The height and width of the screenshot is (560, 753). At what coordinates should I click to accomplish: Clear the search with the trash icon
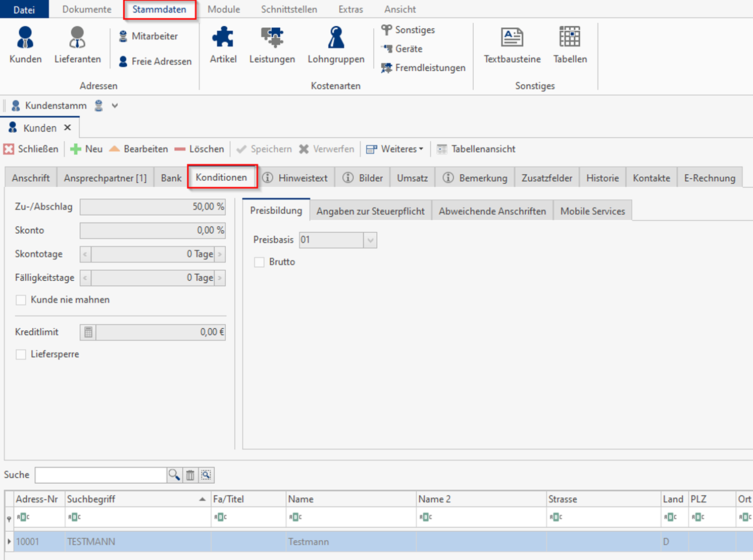(x=190, y=475)
